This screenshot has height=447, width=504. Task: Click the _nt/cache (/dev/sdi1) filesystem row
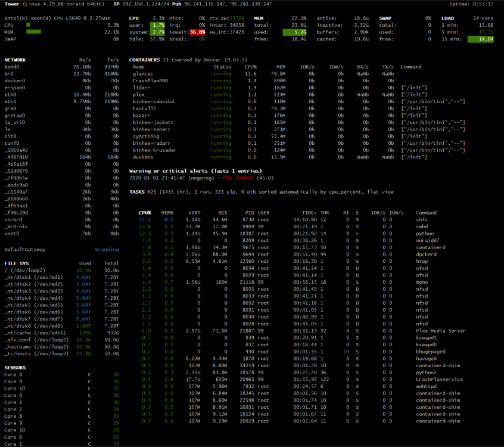[61, 333]
